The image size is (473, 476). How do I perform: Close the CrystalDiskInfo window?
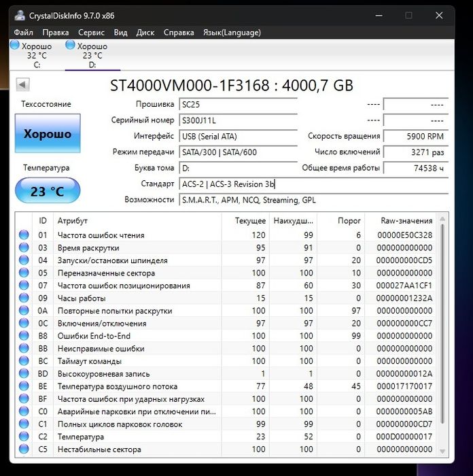[439, 15]
